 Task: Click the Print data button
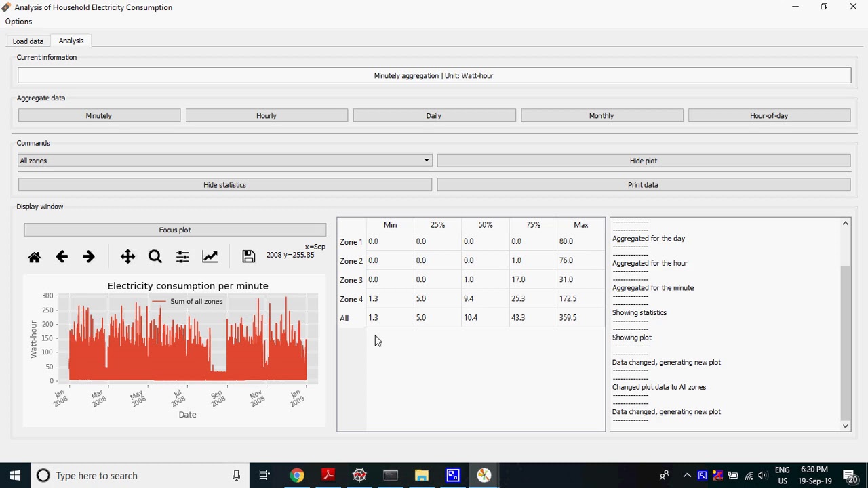[x=644, y=185]
